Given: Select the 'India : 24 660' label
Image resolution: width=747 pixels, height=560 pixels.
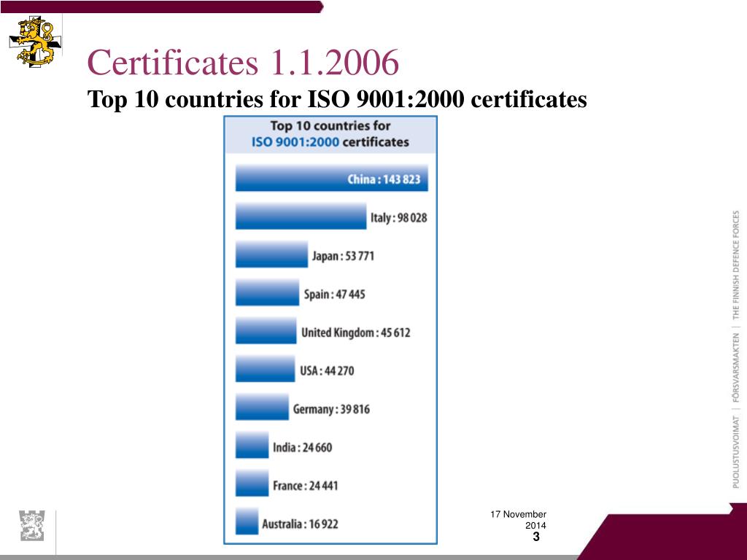Looking at the screenshot, I should click(303, 447).
